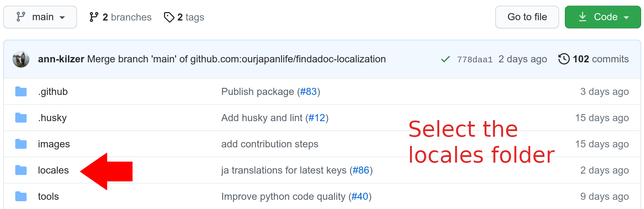Open the tools folder
Image resolution: width=644 pixels, height=209 pixels.
[x=48, y=197]
